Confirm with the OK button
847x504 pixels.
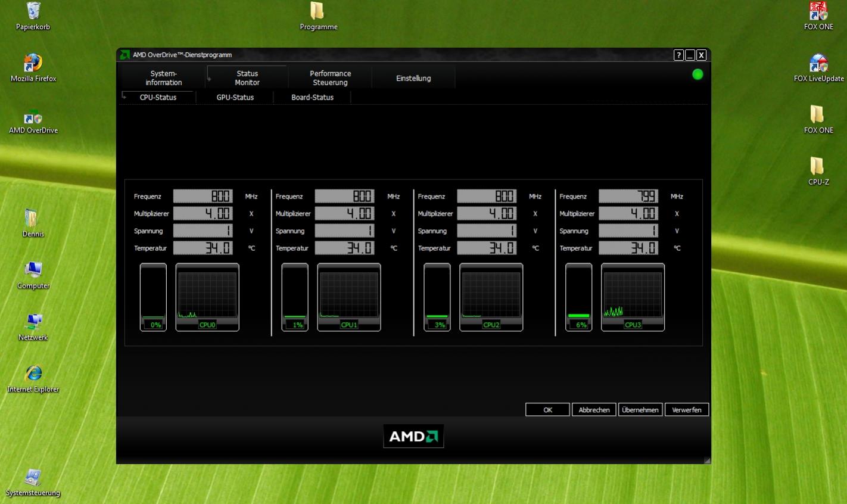click(548, 409)
